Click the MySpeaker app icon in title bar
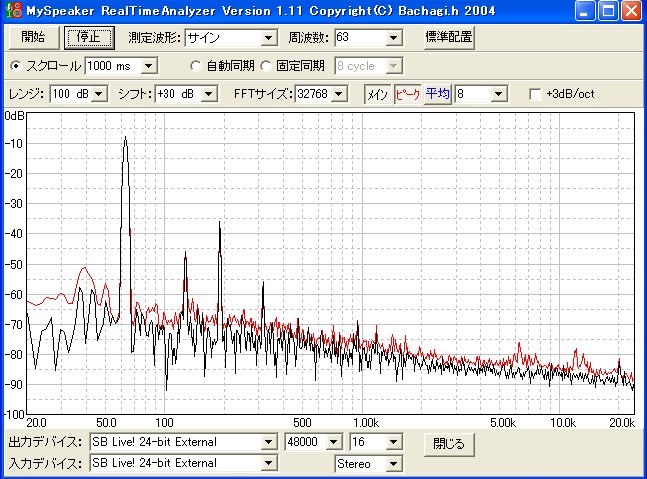The height and width of the screenshot is (479, 647). pyautogui.click(x=11, y=11)
